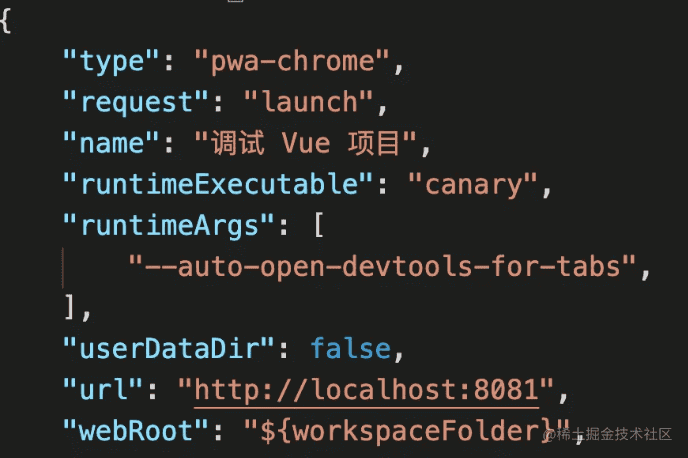Viewport: 688px width, 458px height.
Task: Click the "request" property key
Action: [135, 102]
